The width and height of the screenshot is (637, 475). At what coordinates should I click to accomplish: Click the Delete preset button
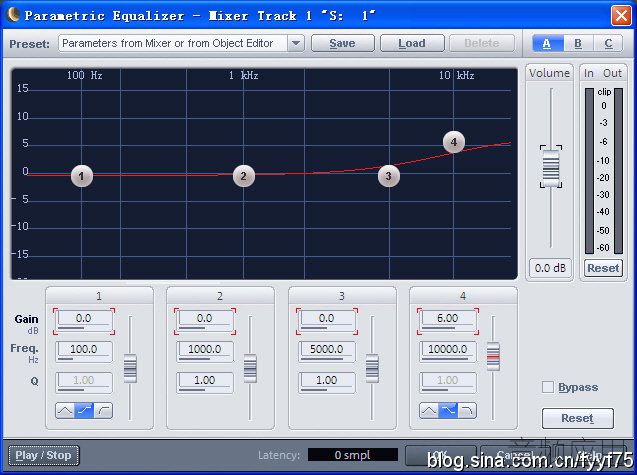coord(482,43)
